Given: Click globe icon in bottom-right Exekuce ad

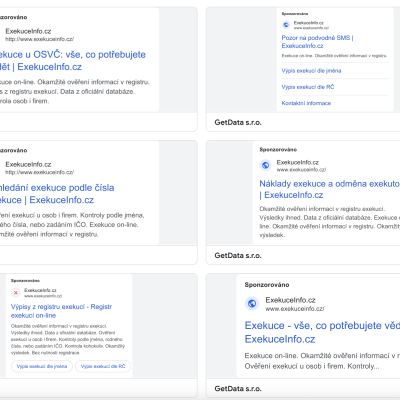Looking at the screenshot, I should pyautogui.click(x=252, y=303).
